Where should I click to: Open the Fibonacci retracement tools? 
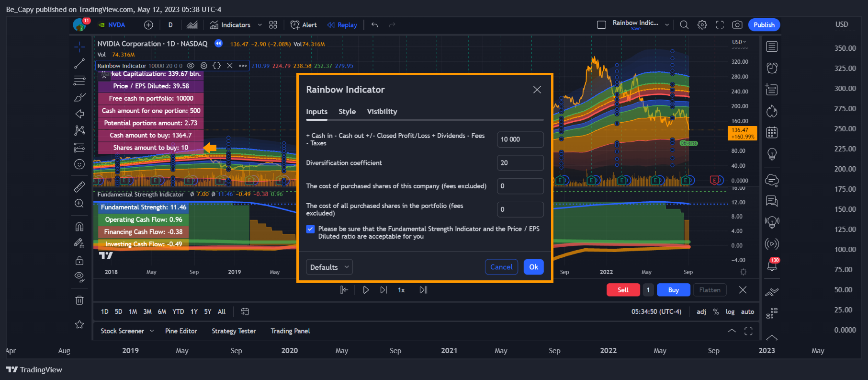[x=79, y=80]
